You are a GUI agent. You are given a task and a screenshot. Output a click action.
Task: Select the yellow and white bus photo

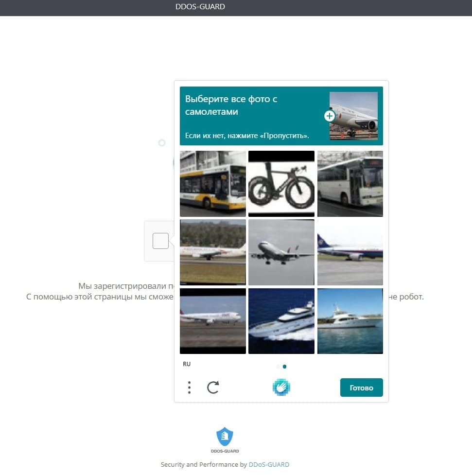[x=213, y=184]
